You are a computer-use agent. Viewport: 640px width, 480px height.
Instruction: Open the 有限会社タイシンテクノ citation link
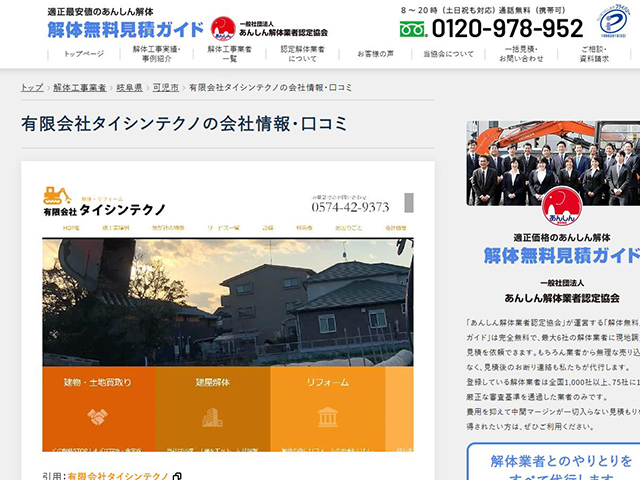tap(118, 476)
